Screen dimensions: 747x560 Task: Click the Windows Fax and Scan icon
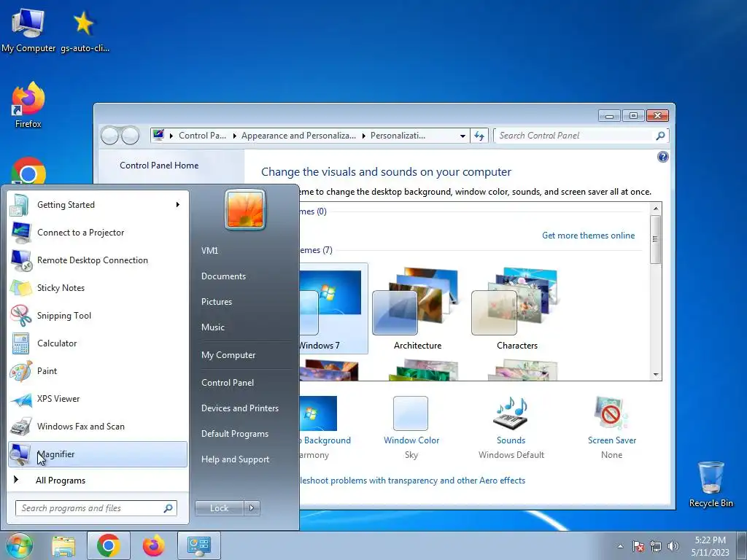[x=20, y=427]
